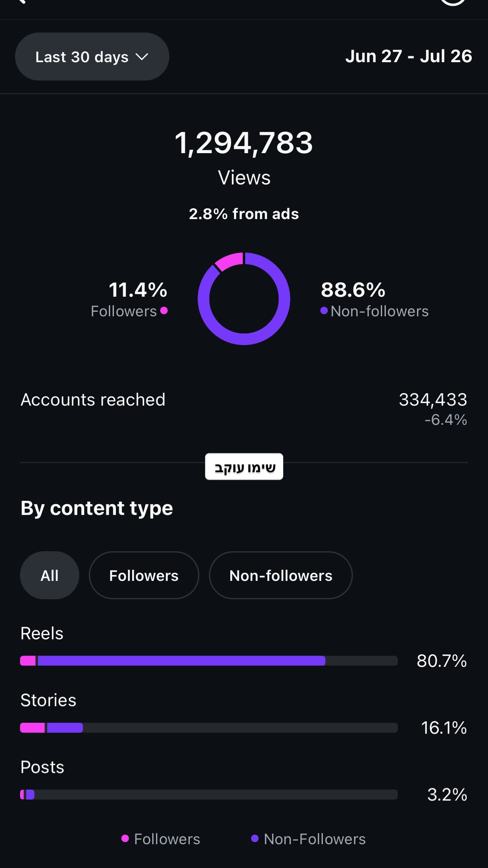Tap the followers vs non-followers donut chart

pyautogui.click(x=244, y=298)
